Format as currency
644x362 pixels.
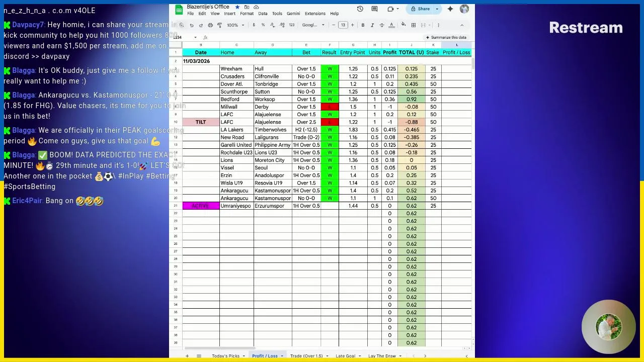click(x=254, y=25)
